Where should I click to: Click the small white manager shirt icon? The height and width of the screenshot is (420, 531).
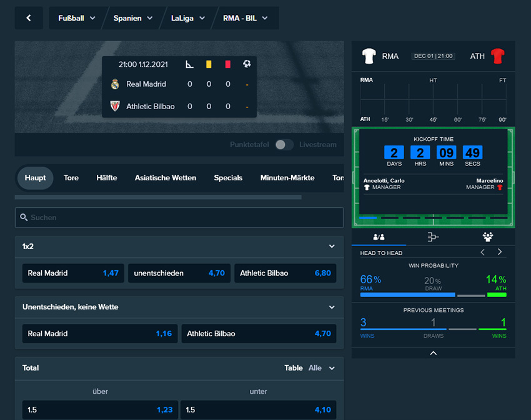click(x=367, y=187)
